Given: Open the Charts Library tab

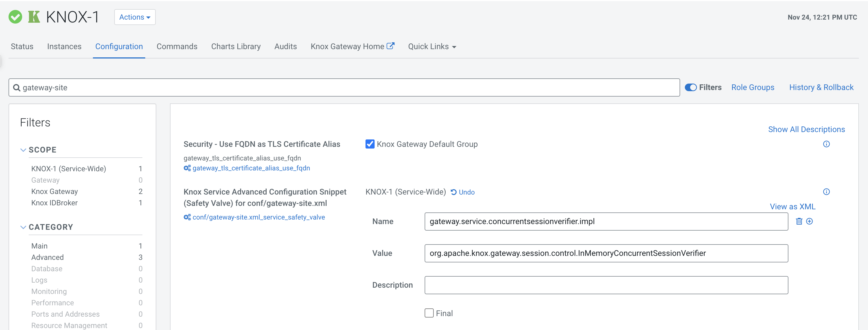Looking at the screenshot, I should tap(236, 47).
